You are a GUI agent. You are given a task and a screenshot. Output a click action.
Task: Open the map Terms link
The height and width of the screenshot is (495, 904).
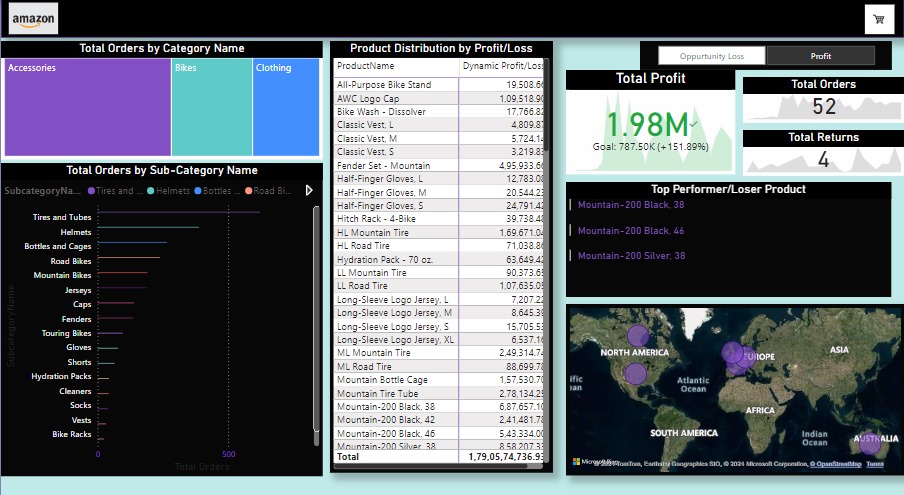875,464
